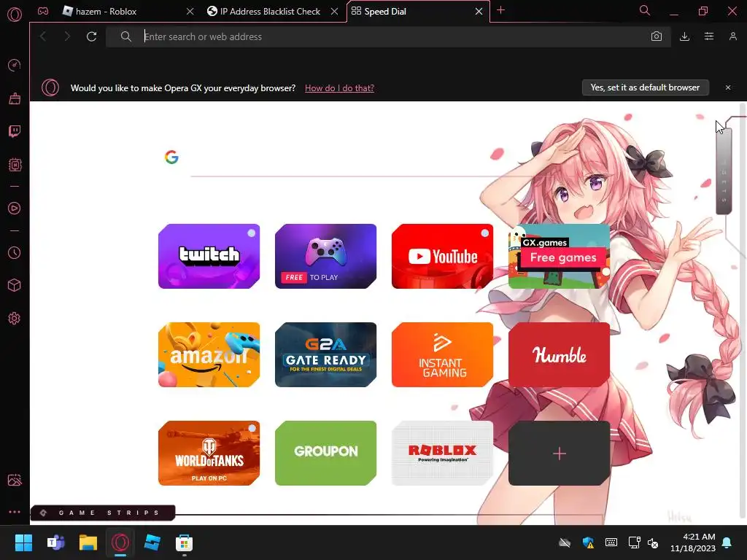Open Settings gear icon in sidebar

15,318
